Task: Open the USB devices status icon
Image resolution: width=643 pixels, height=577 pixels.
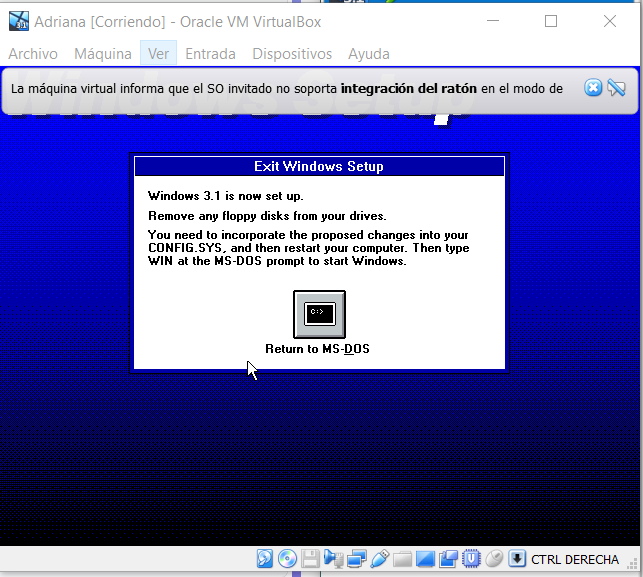Action: pos(379,559)
